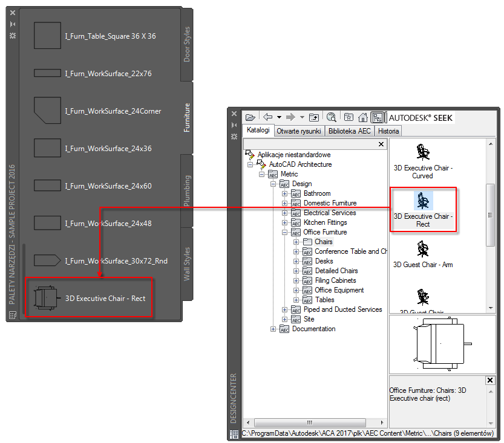
Task: Switch to the Historia tab
Action: [x=388, y=131]
